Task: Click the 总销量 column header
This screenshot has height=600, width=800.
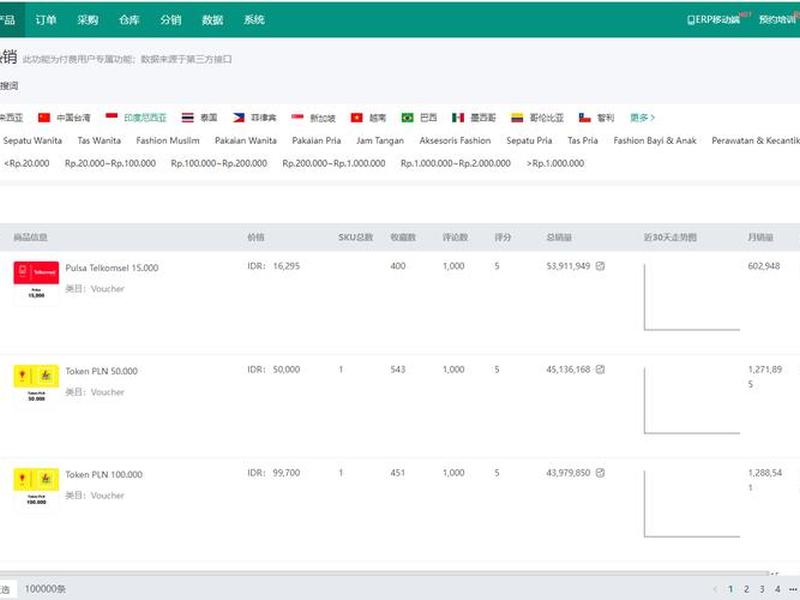Action: click(559, 237)
